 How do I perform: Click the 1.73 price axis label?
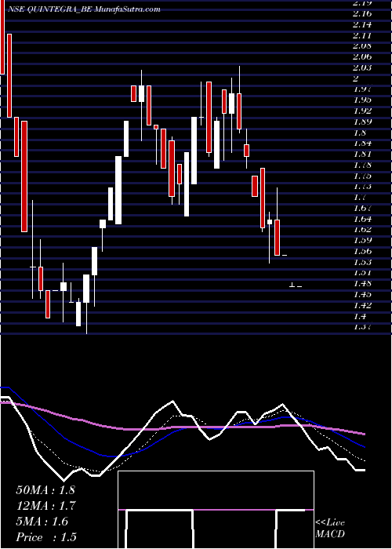pos(362,187)
